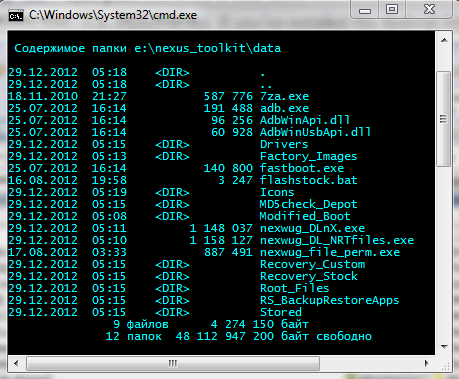Viewport: 459px width, 379px height.
Task: Click the horizontal scrollbar left arrow
Action: point(16,363)
